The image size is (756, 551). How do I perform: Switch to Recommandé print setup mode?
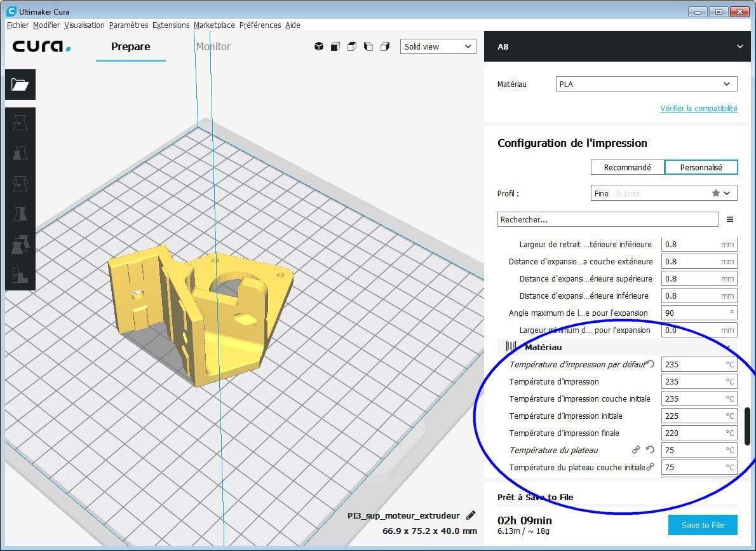(x=627, y=167)
